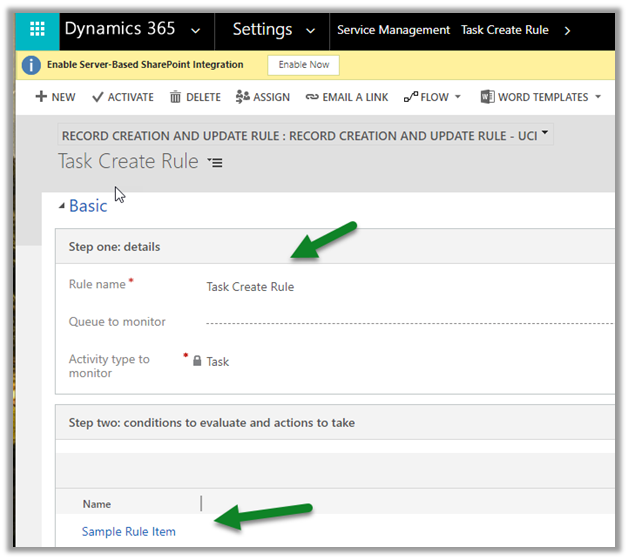The image size is (628, 560).
Task: Click the chevron after Task Create Rule breadcrumb
Action: click(567, 30)
